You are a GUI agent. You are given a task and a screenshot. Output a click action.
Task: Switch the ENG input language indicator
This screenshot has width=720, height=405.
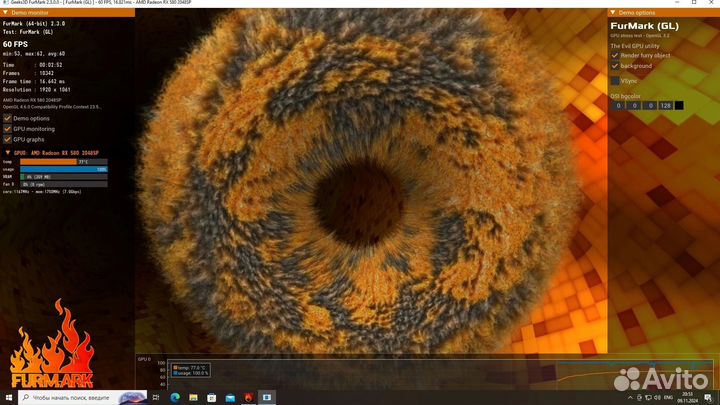[x=668, y=398]
